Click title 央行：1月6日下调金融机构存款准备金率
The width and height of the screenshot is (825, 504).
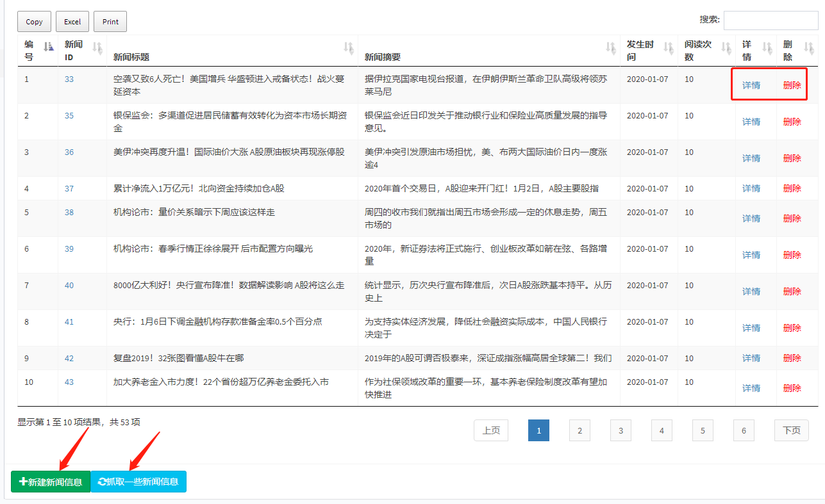tap(217, 321)
